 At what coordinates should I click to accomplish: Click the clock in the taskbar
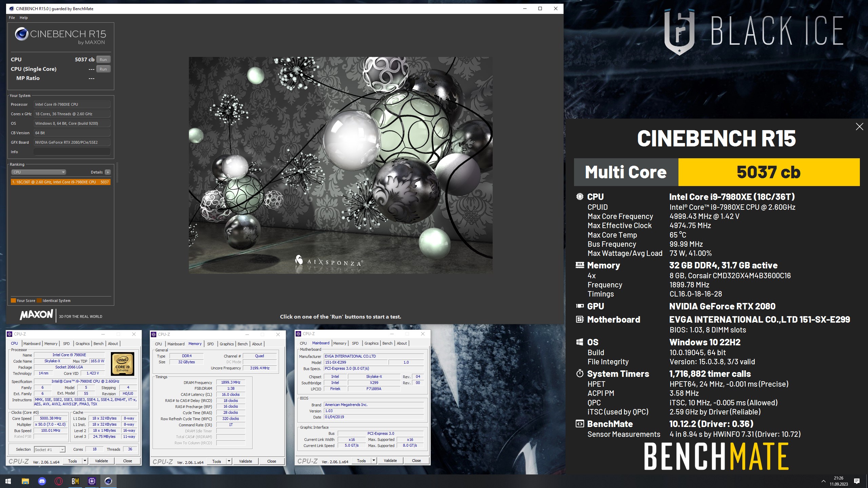point(839,481)
